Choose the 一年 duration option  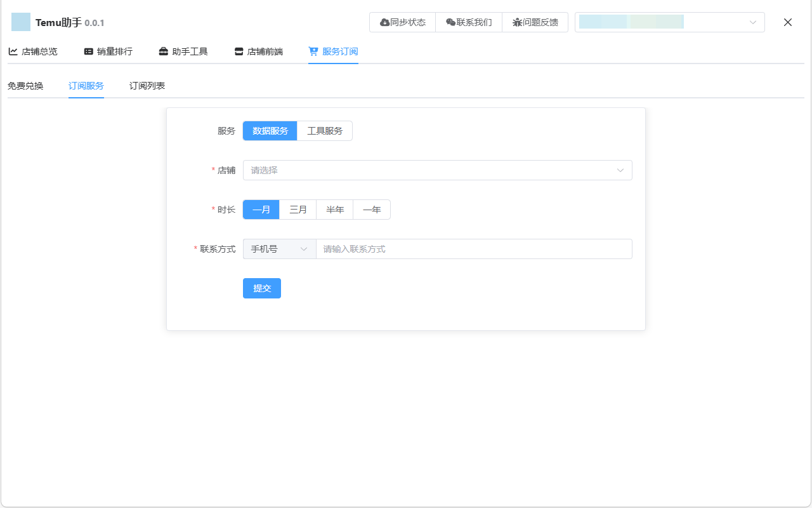372,210
